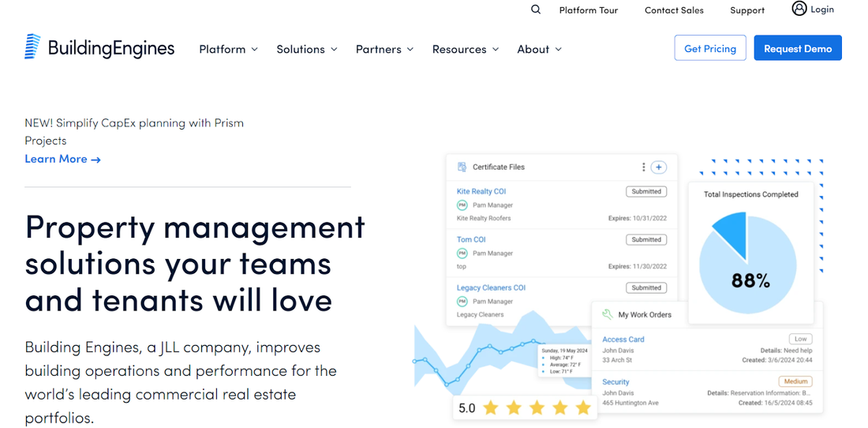The height and width of the screenshot is (428, 868).
Task: Click the Login user avatar icon
Action: [x=799, y=9]
